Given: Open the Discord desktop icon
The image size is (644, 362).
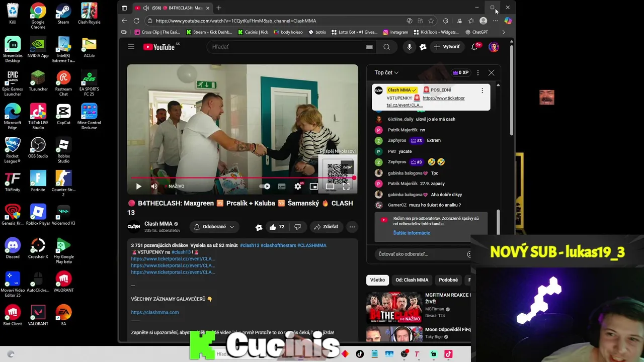Looking at the screenshot, I should click(13, 247).
